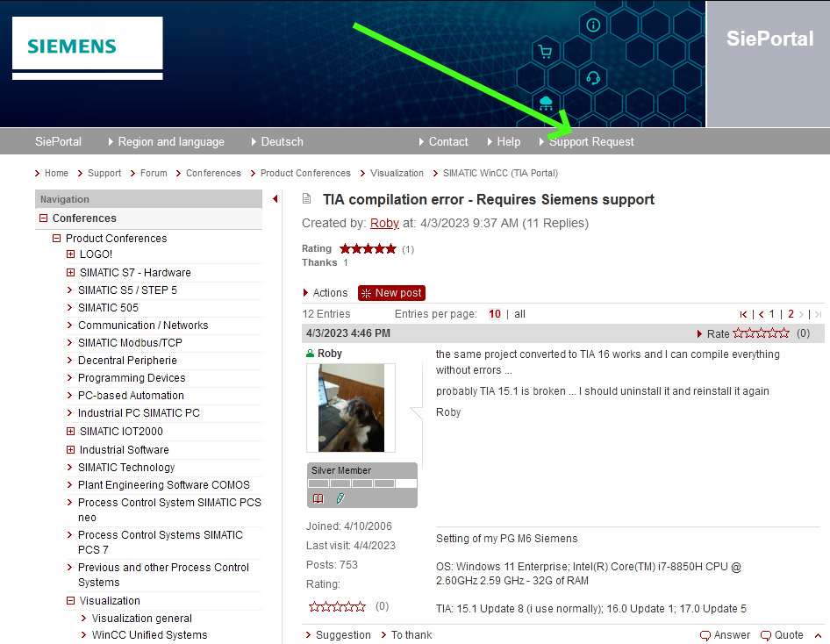Viewport: 830px width, 644px height.
Task: Open the cloud network hexagon icon
Action: point(546,104)
